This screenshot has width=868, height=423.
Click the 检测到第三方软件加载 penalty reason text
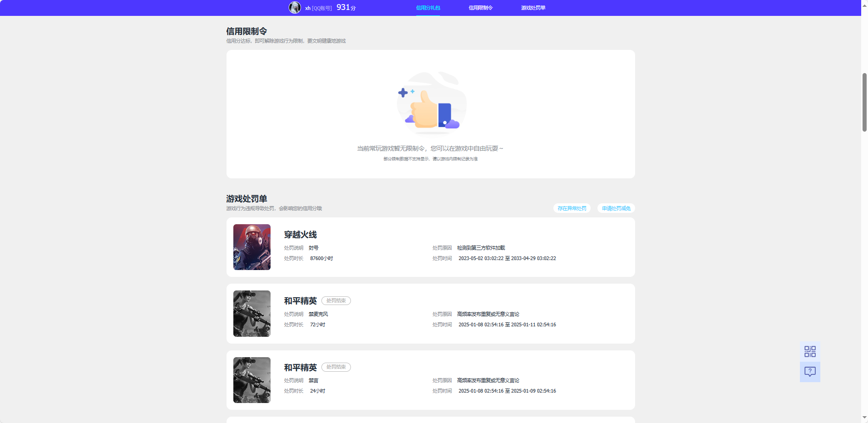tap(481, 248)
